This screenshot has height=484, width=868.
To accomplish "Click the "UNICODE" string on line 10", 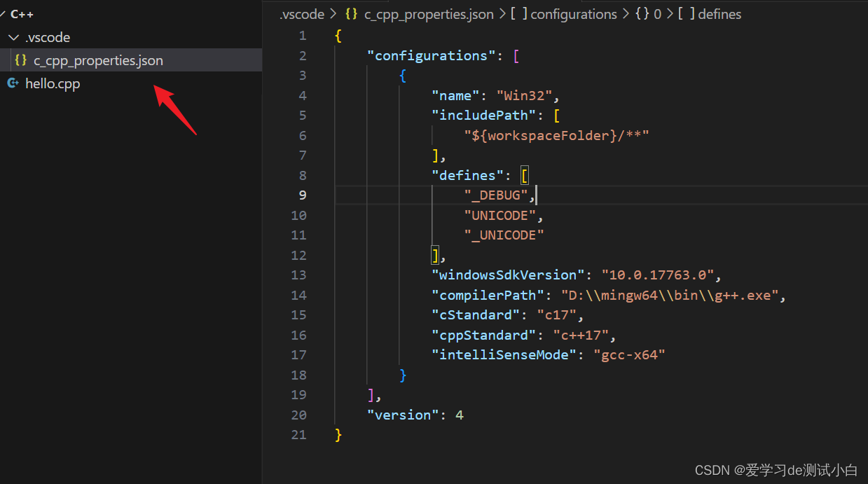I will (500, 216).
